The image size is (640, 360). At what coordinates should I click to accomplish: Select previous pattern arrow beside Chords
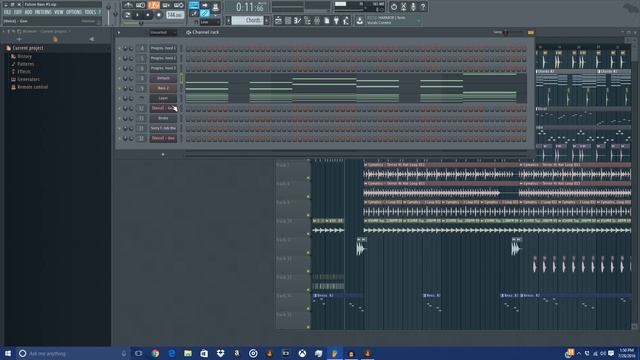tap(229, 20)
